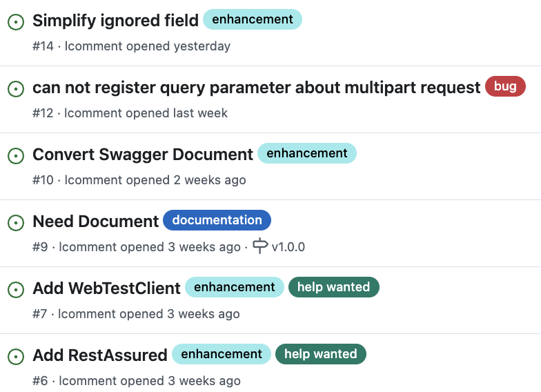
Task: Click help wanted label on Add RestAssured
Action: (320, 354)
